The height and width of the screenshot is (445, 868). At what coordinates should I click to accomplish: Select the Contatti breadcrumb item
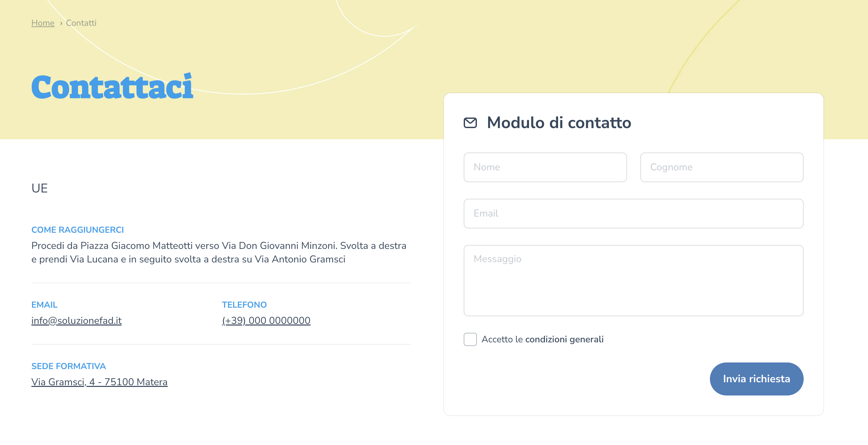click(81, 23)
